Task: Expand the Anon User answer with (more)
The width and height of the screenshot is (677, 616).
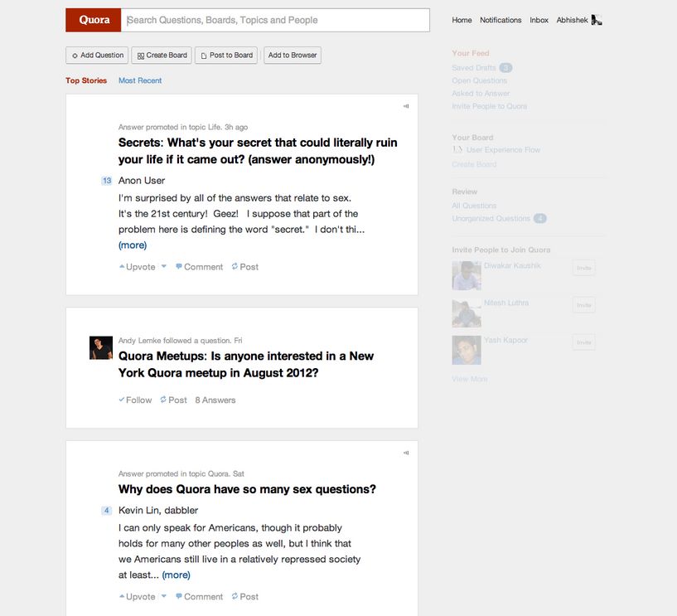Action: coord(133,245)
